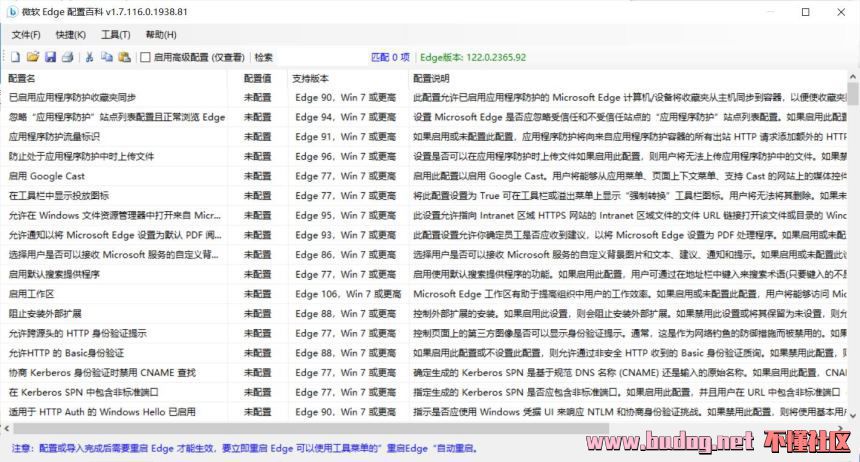Sort by the 配置说明 column header
This screenshot has width=860, height=462.
[x=628, y=78]
